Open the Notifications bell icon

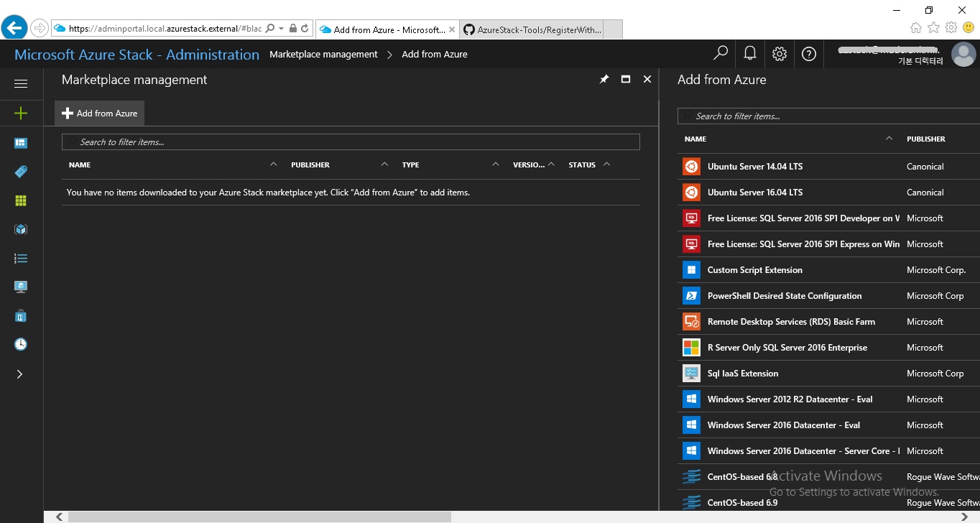[750, 54]
